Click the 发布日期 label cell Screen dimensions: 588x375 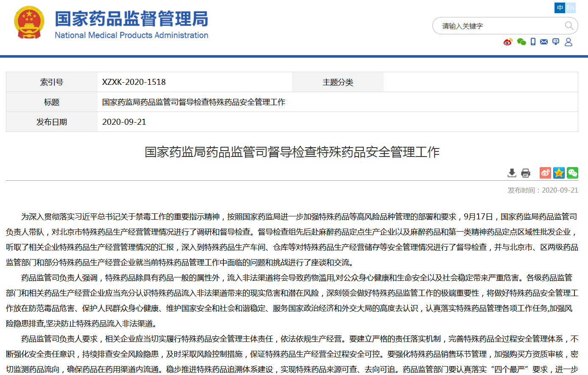pyautogui.click(x=52, y=122)
